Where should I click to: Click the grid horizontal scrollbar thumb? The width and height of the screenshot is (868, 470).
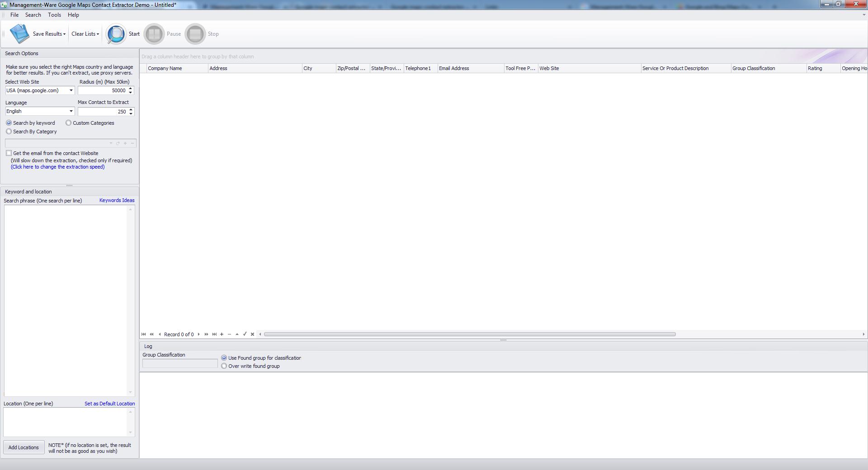point(470,334)
